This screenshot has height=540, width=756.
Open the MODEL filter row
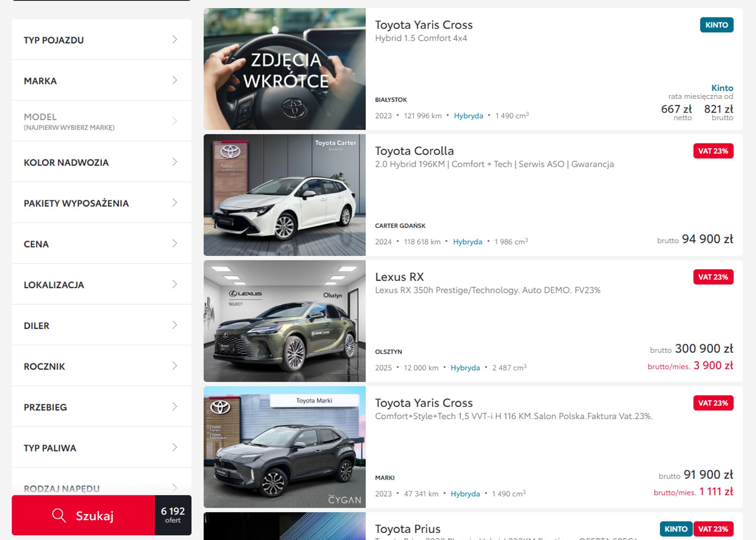101,121
